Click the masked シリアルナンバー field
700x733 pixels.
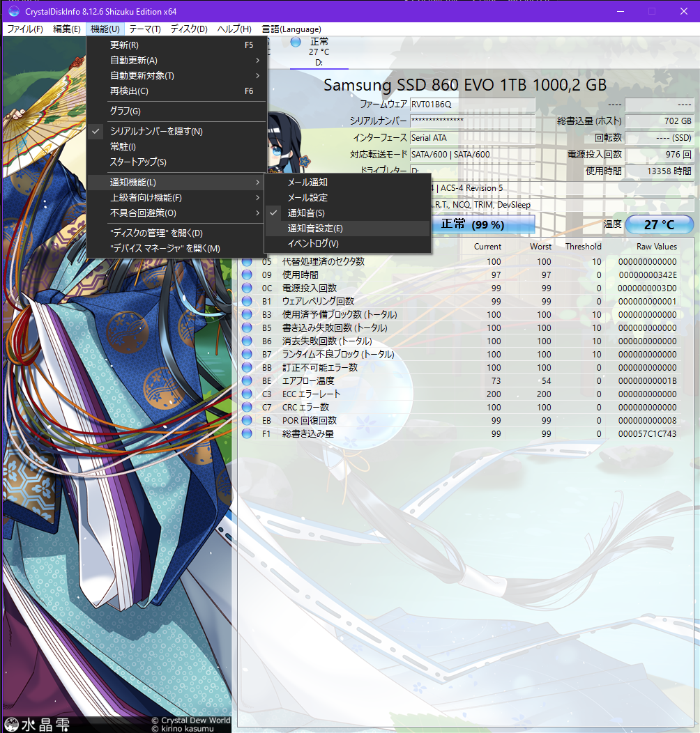[473, 121]
